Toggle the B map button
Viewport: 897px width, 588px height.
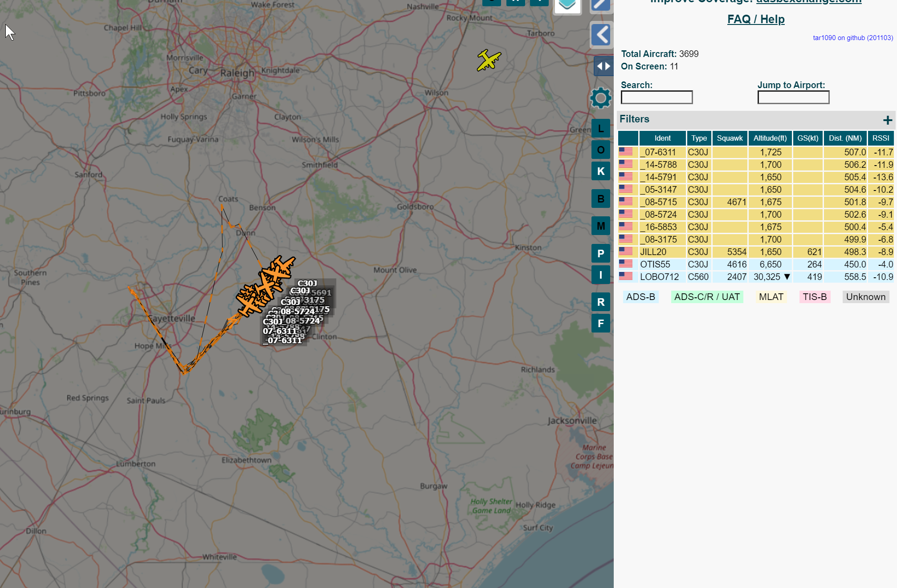pos(601,199)
